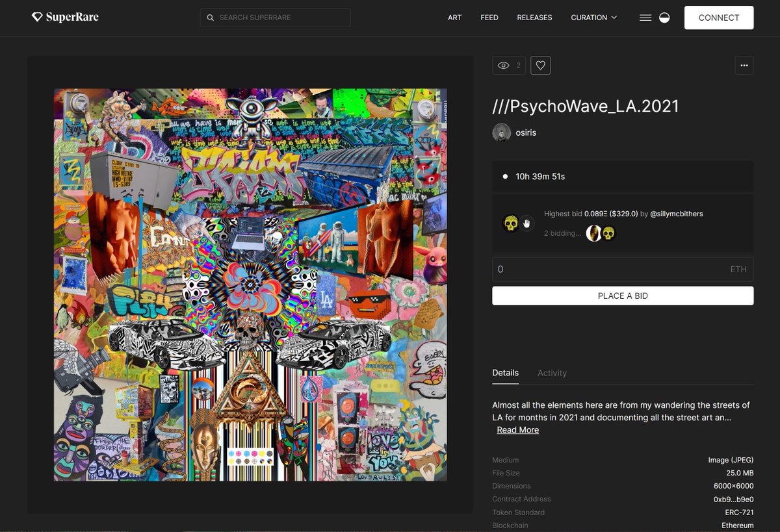The width and height of the screenshot is (780, 532).
Task: Open the ART menu item
Action: [454, 18]
